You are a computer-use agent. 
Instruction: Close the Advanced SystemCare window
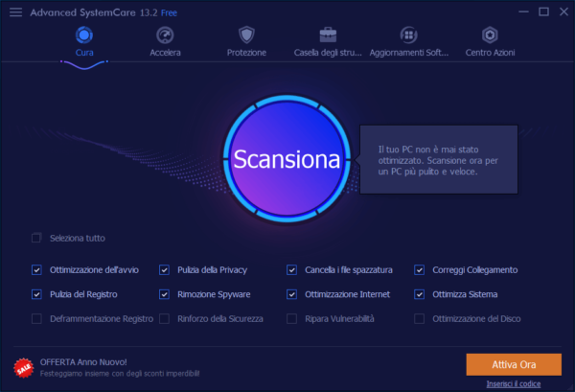tap(564, 12)
